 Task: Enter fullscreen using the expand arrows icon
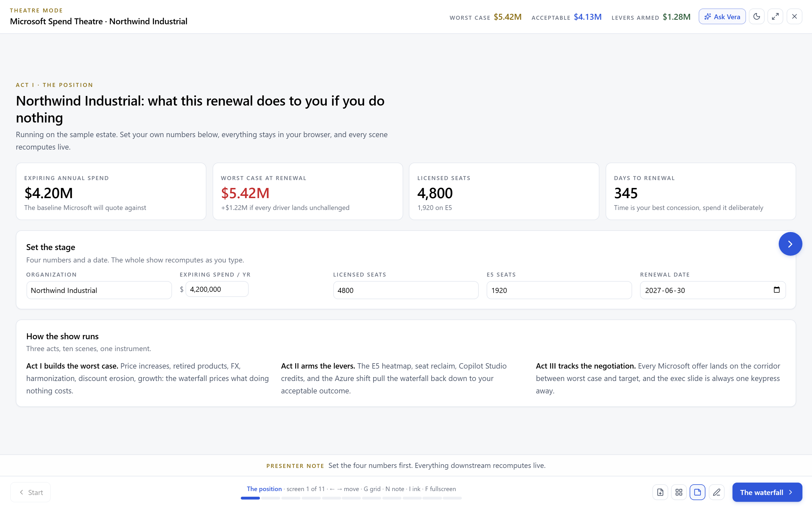tap(775, 16)
